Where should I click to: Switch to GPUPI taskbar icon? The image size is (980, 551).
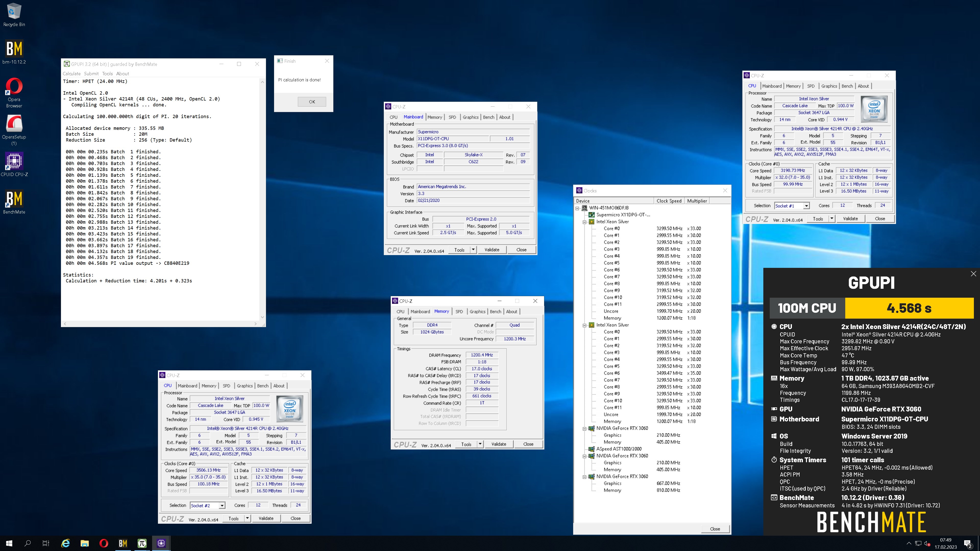tap(142, 543)
